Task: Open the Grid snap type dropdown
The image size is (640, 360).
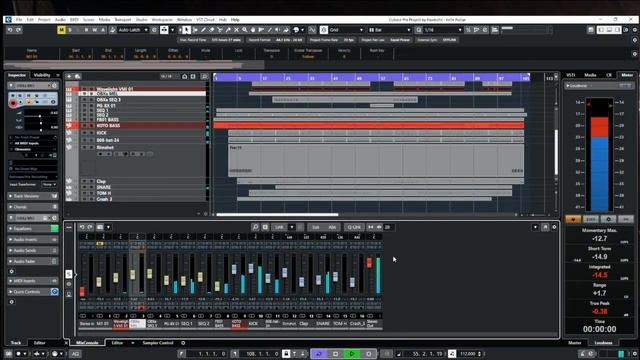Action: pyautogui.click(x=346, y=30)
